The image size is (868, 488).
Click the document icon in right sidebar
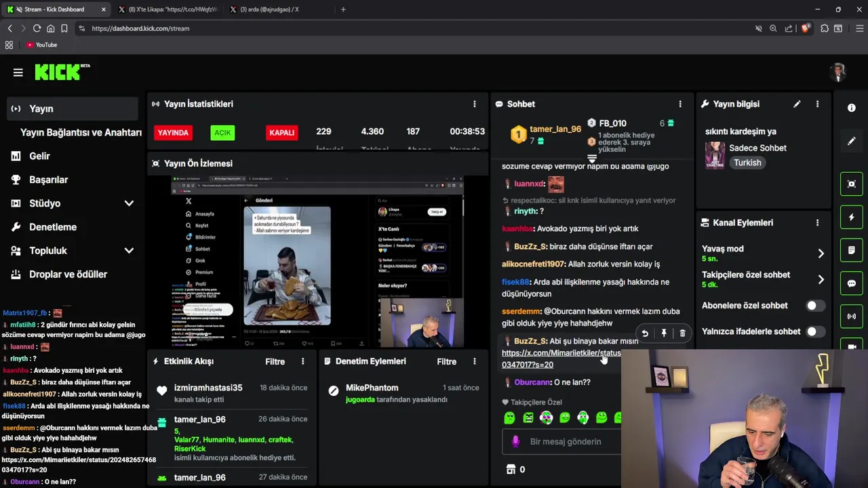(x=852, y=250)
